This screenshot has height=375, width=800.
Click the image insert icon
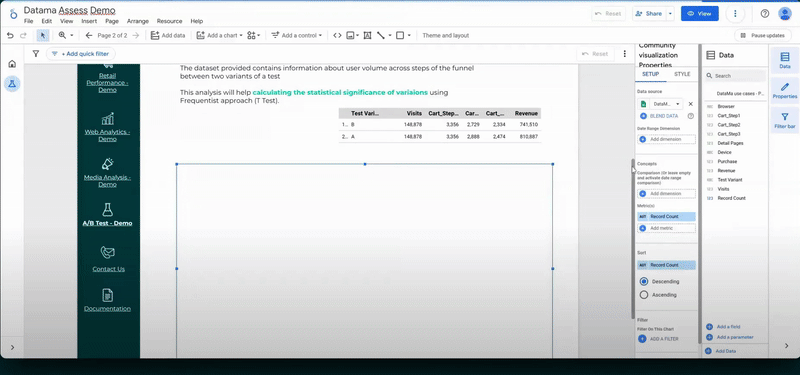[350, 36]
